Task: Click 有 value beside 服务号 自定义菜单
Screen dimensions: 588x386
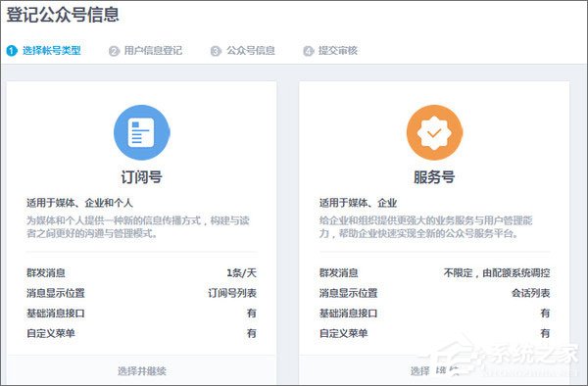Action: pyautogui.click(x=545, y=333)
